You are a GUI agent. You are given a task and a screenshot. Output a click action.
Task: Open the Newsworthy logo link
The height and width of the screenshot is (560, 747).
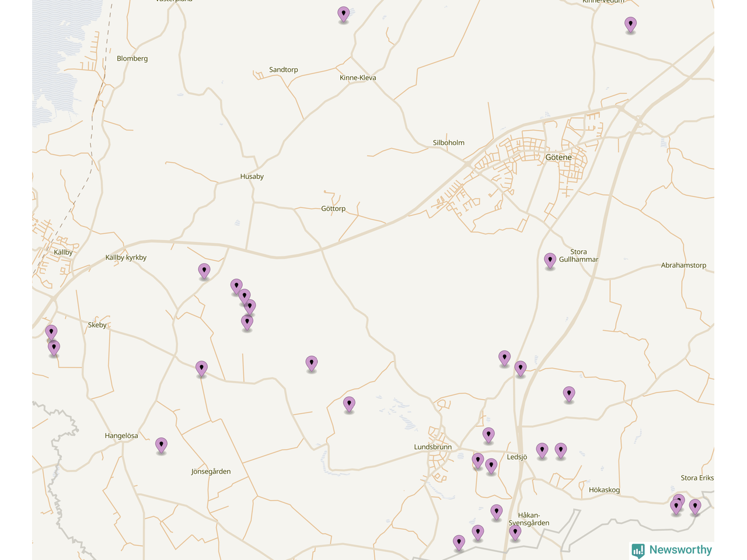pos(672,550)
